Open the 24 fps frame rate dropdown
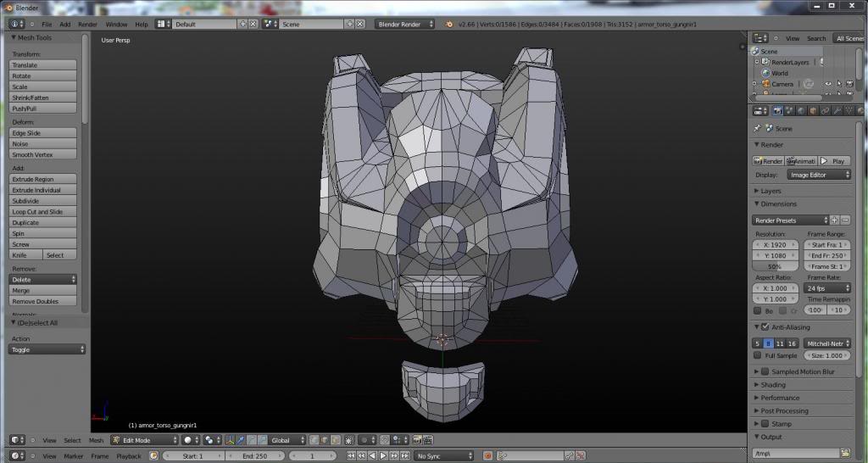 (827, 288)
